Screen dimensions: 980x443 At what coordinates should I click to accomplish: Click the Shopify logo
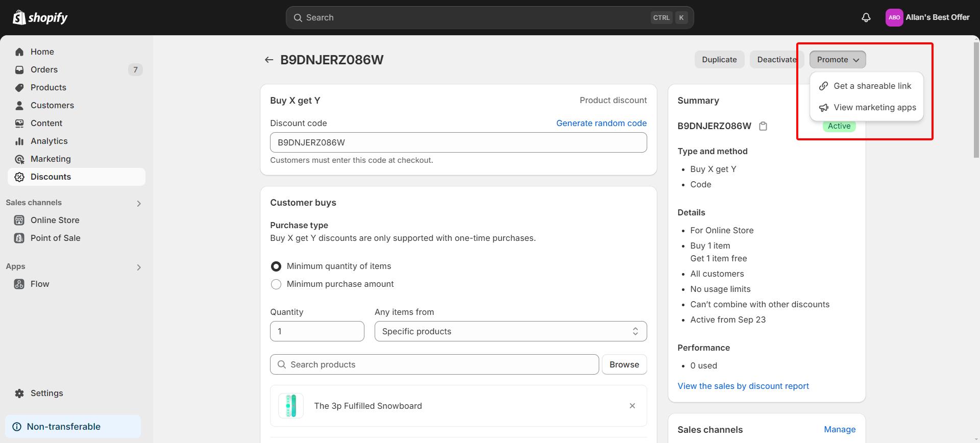pyautogui.click(x=40, y=17)
